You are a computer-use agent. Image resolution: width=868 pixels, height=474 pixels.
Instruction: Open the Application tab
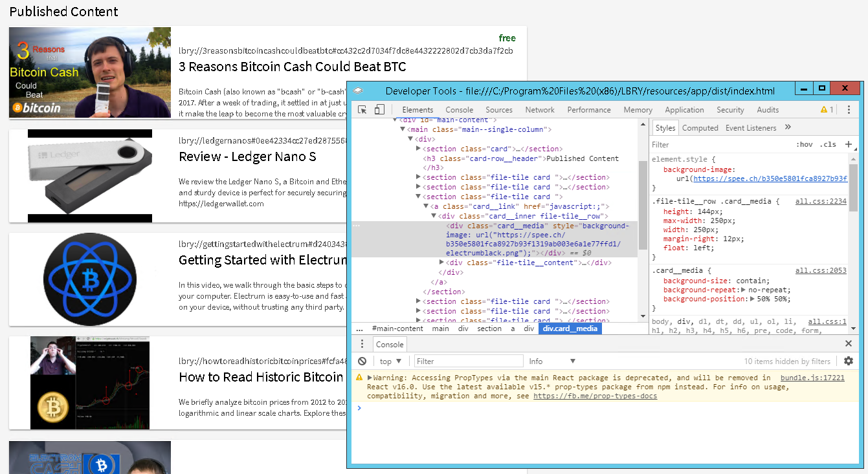pos(684,110)
